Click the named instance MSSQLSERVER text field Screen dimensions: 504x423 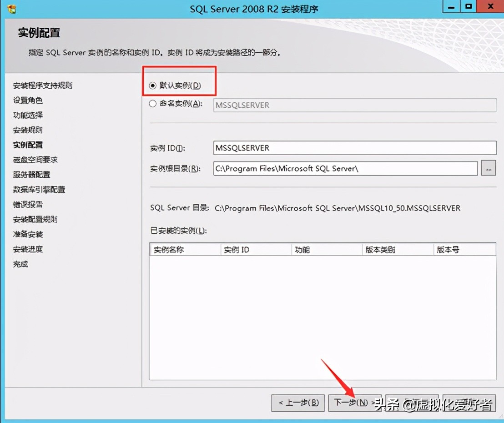point(354,105)
